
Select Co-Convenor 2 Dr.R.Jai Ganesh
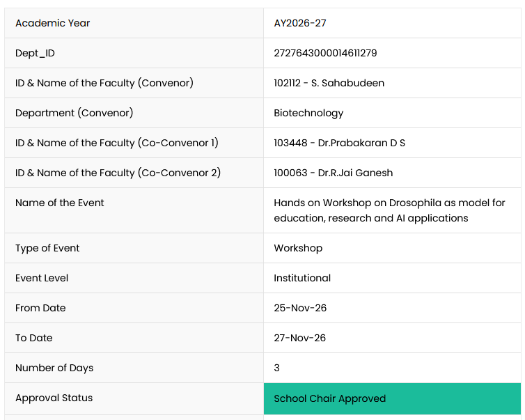tap(355, 173)
